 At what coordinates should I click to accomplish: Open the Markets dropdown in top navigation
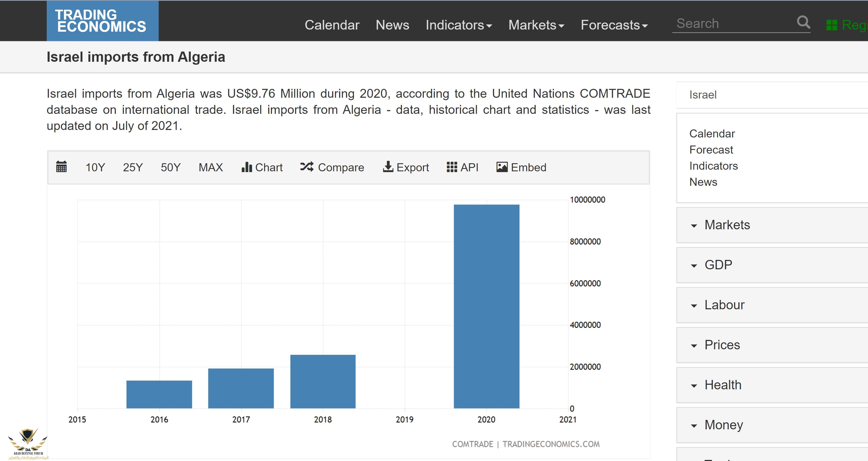536,25
